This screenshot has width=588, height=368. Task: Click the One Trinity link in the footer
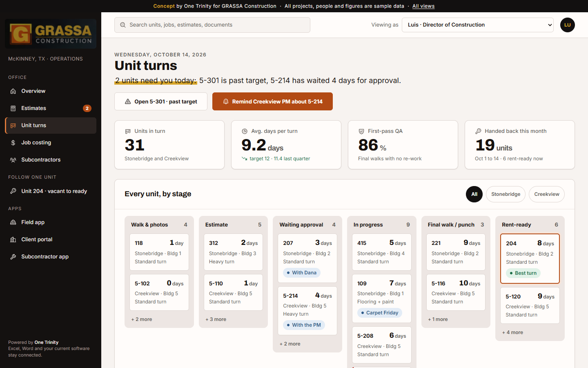[47, 342]
